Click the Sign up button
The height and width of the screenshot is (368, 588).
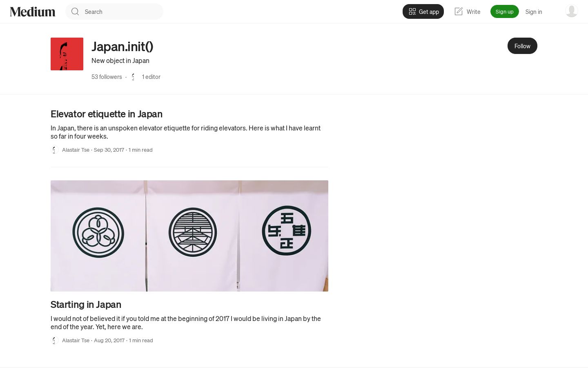click(x=504, y=11)
